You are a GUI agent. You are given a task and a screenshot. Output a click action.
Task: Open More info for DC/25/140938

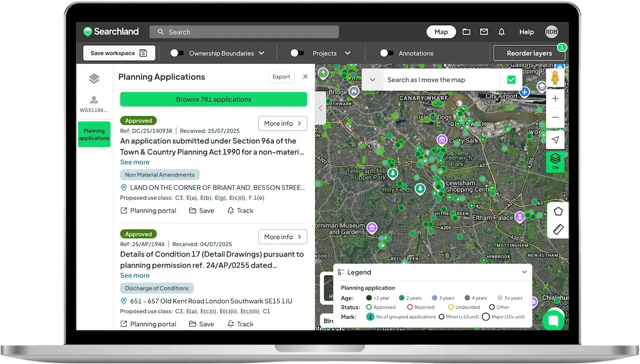283,123
